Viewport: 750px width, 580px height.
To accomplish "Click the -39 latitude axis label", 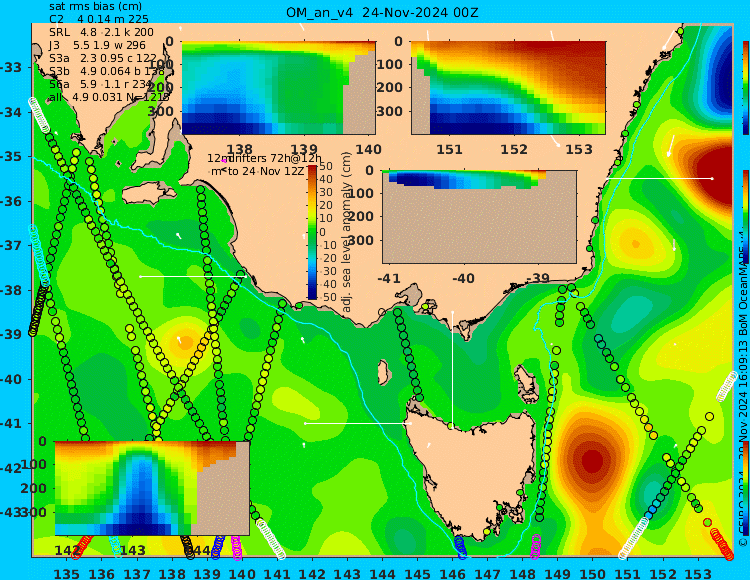I will click(11, 334).
